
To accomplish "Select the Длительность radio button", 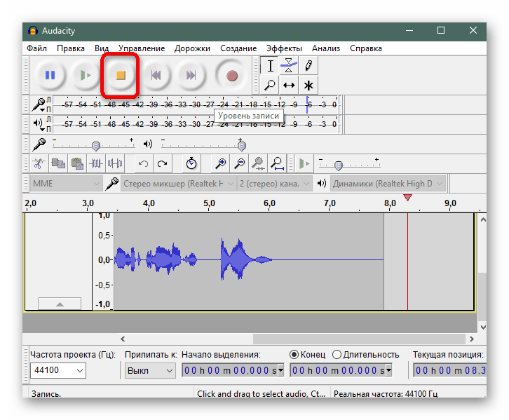I will (x=337, y=355).
